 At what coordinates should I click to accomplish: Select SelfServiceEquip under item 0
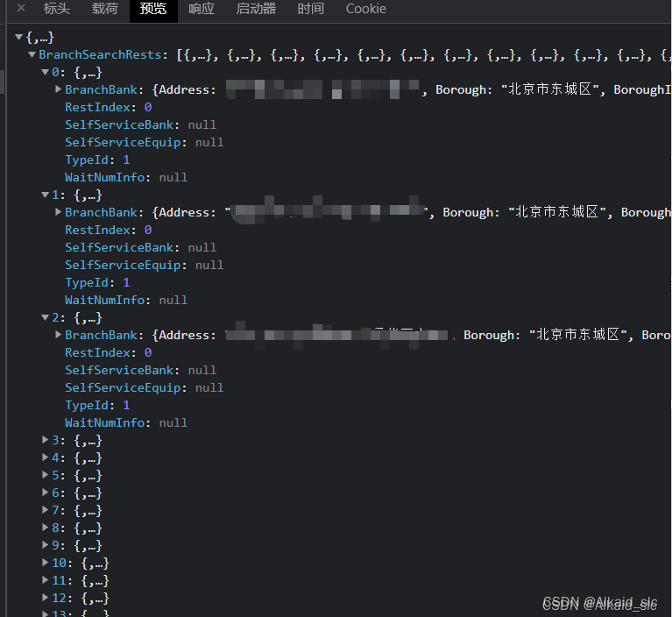(144, 142)
